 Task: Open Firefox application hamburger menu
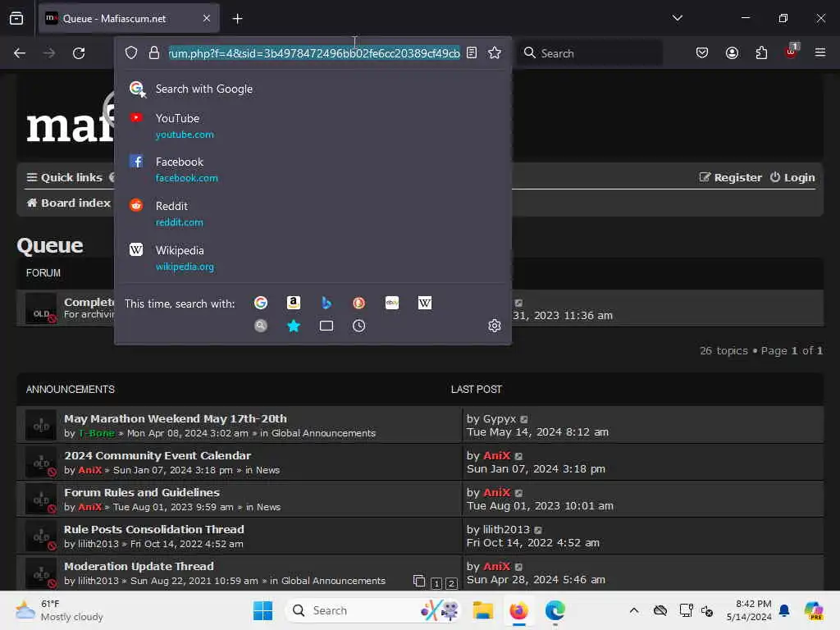[x=820, y=52]
